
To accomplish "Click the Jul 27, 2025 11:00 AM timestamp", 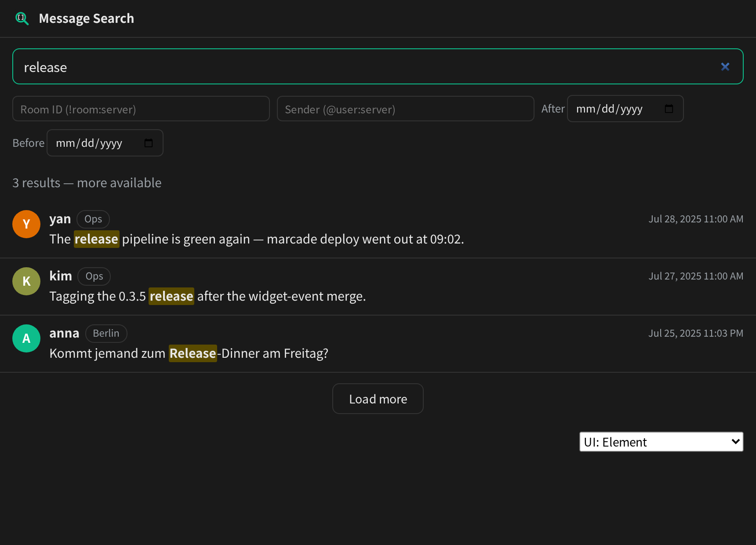I will [696, 276].
